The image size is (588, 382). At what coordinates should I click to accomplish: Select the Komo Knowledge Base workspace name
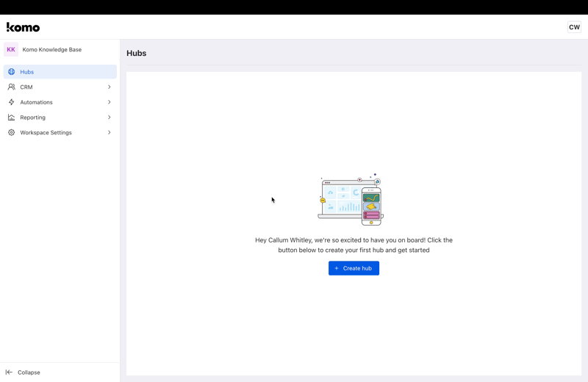(x=52, y=50)
